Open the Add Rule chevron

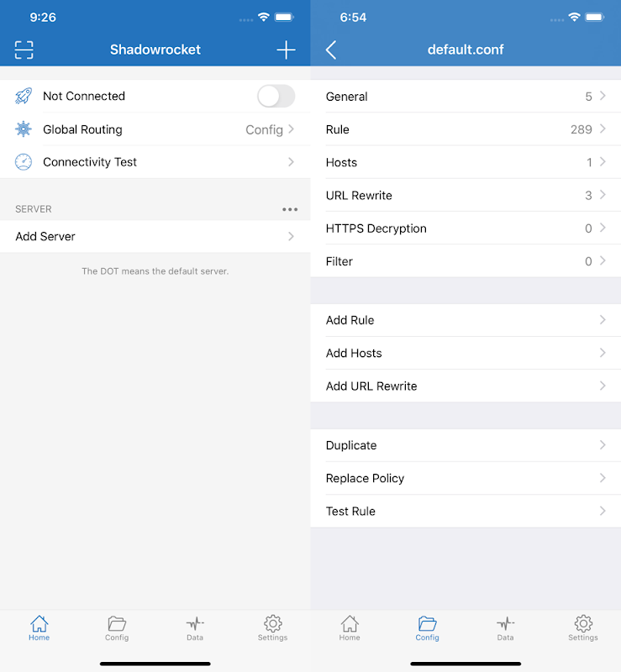point(603,320)
